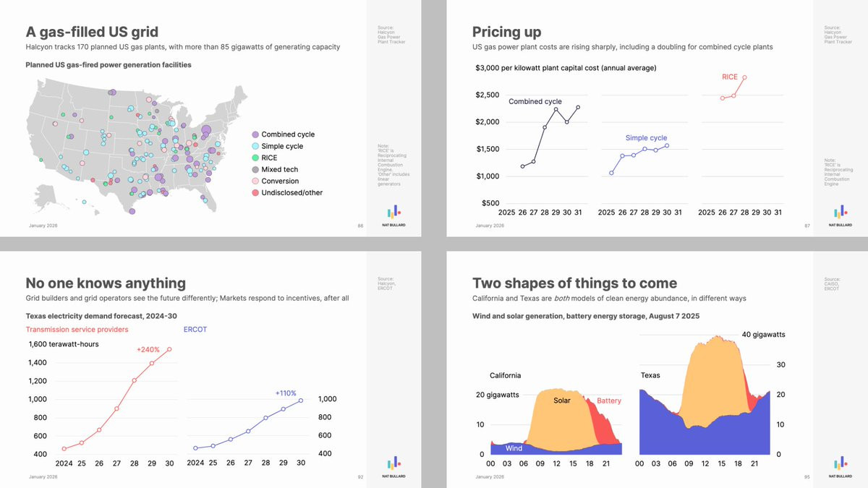The height and width of the screenshot is (488, 868).
Task: Click the 'No one knows anything' title
Action: (106, 283)
